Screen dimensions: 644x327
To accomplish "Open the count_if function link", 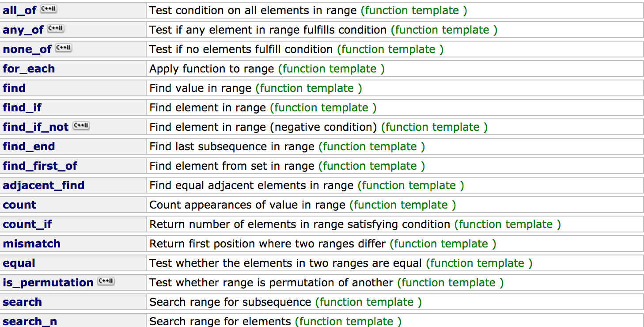I will [x=27, y=224].
